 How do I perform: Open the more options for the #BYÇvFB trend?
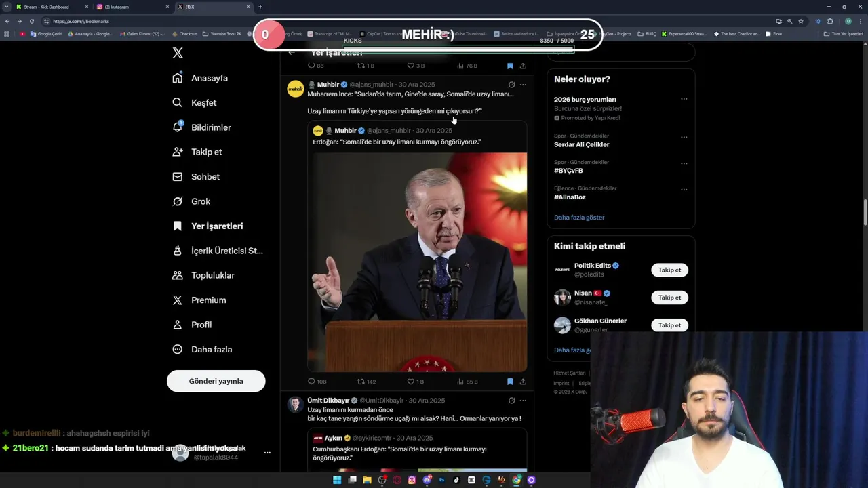[x=684, y=163]
